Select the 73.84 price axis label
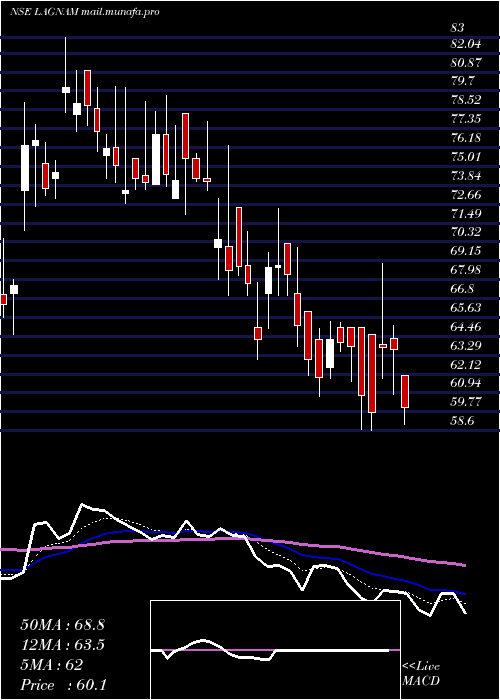This screenshot has width=500, height=700. point(466,176)
